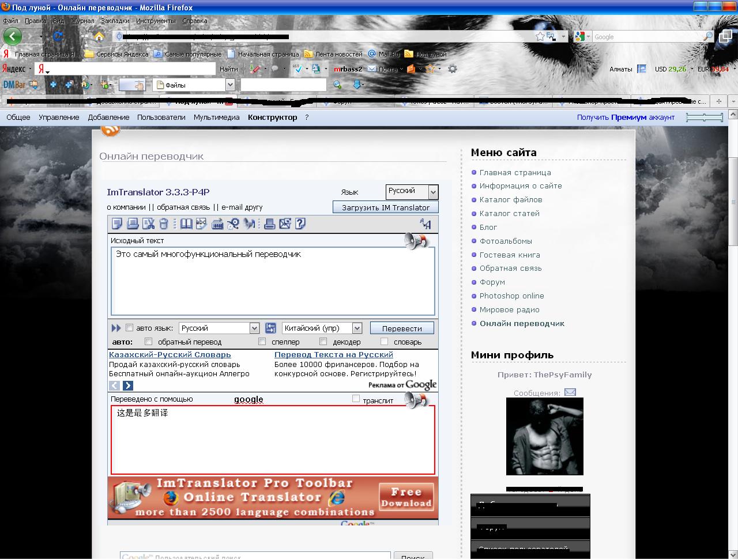
Task: Open the Инструменты menu
Action: point(156,21)
